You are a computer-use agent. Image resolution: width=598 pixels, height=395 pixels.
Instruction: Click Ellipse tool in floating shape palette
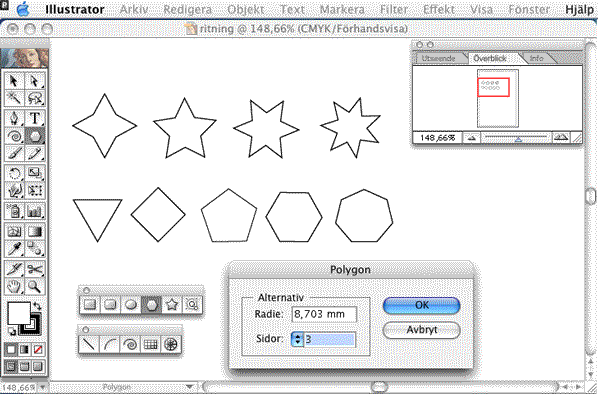[131, 305]
